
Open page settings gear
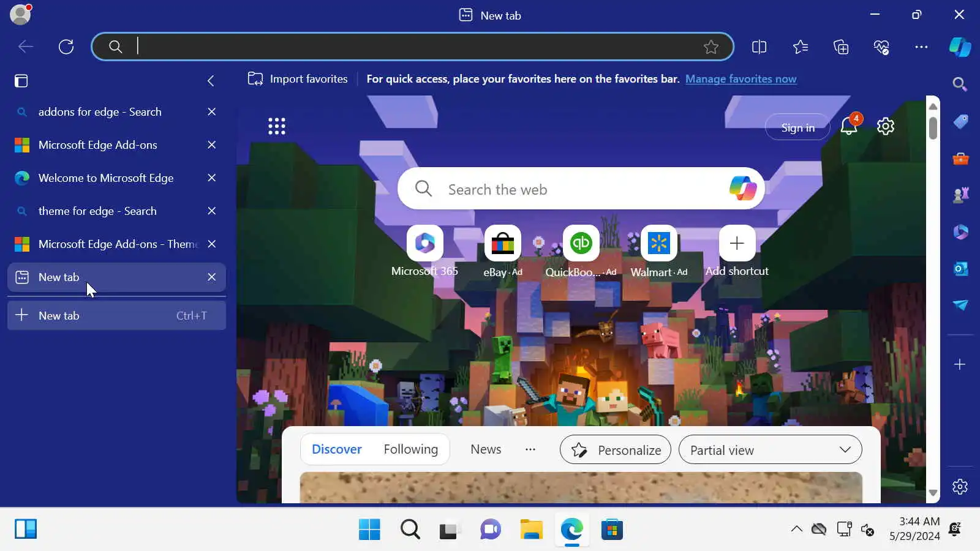pos(886,126)
